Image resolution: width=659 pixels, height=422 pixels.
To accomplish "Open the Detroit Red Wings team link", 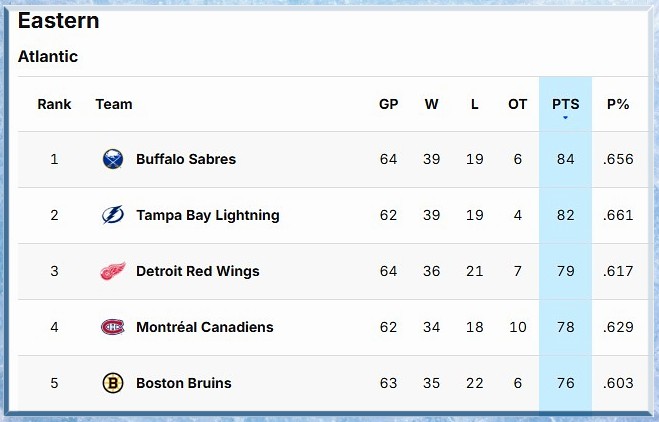I will 197,271.
